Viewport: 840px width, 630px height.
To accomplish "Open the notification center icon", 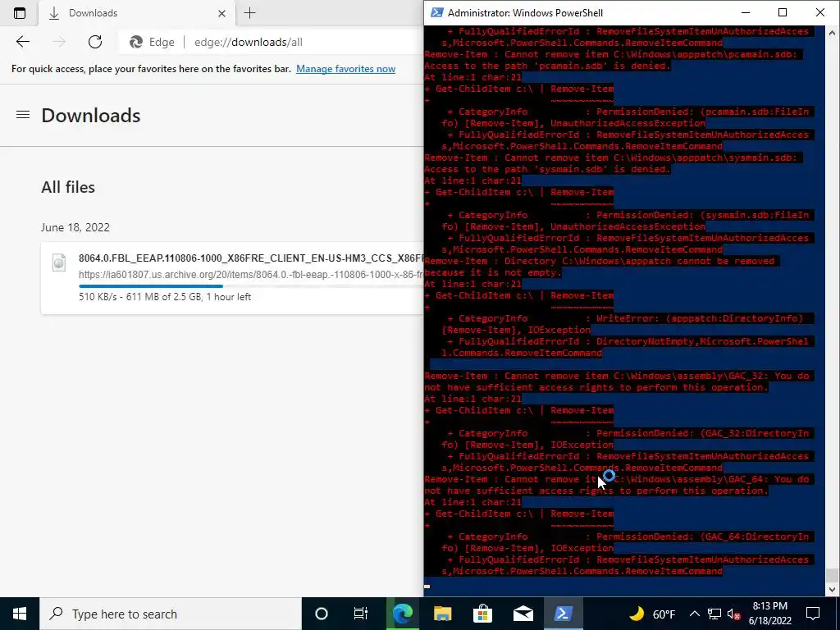I will coord(813,614).
